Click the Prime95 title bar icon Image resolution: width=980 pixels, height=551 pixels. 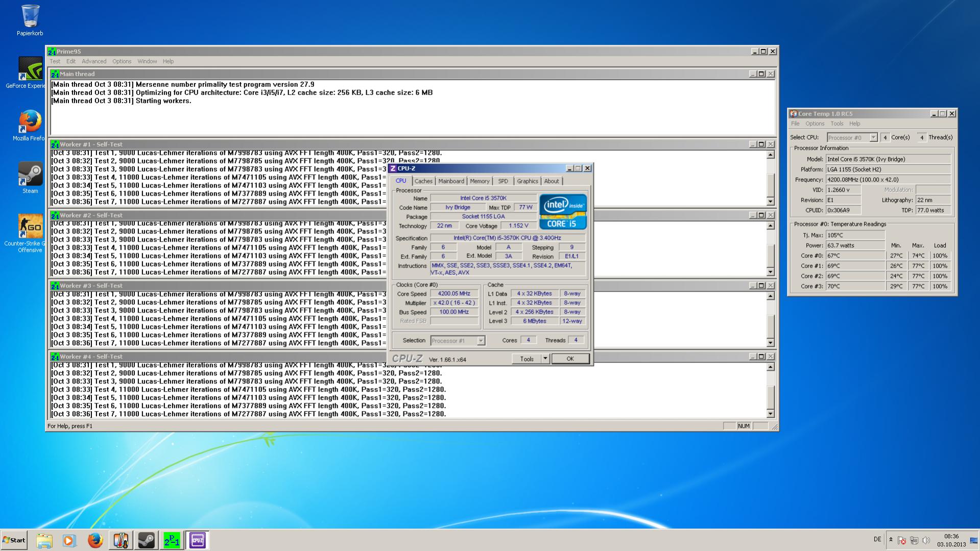[x=52, y=52]
